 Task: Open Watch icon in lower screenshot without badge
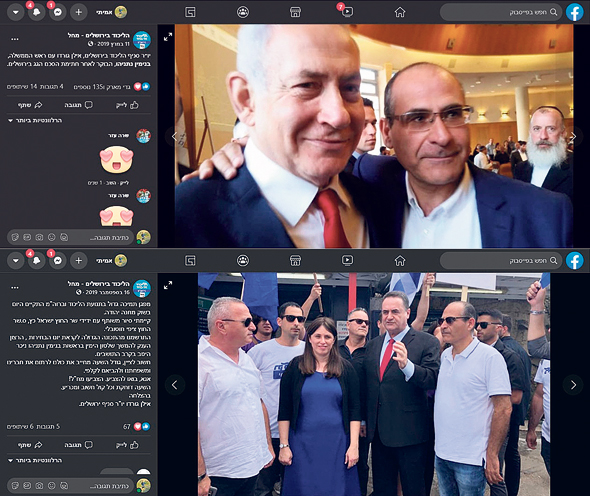pos(347,260)
